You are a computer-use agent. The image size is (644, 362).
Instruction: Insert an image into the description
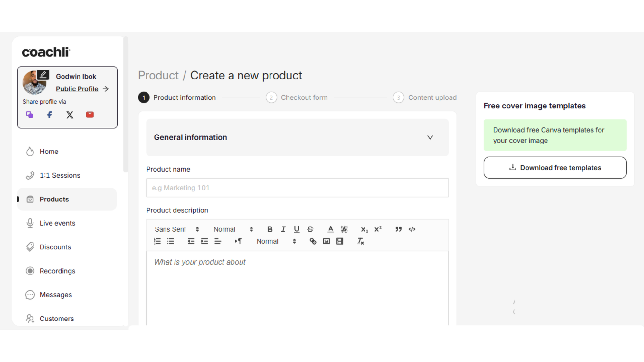click(x=326, y=241)
